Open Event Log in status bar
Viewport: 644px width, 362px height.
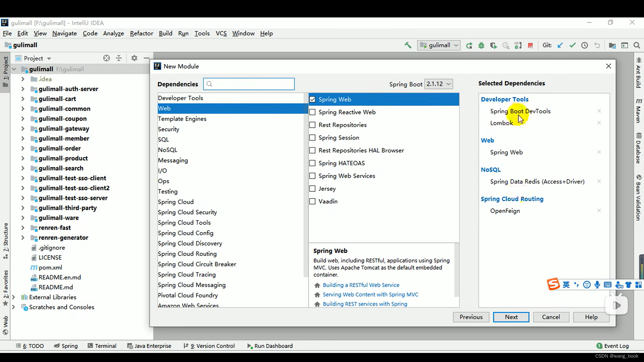[x=612, y=346]
